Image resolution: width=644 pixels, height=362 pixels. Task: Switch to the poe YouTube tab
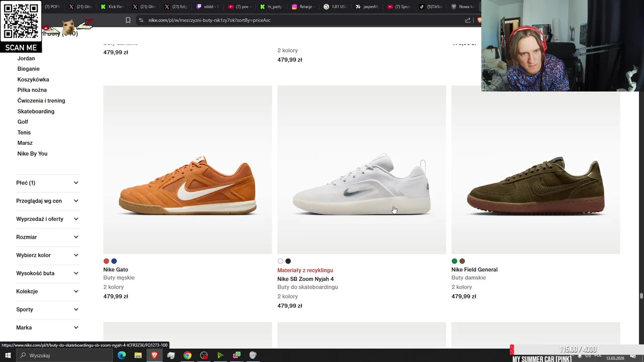pyautogui.click(x=239, y=7)
